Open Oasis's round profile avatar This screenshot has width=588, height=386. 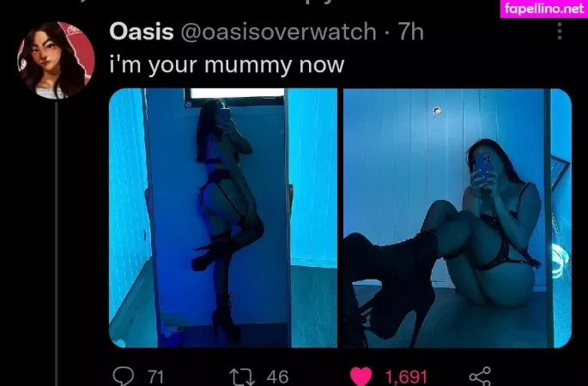[56, 60]
